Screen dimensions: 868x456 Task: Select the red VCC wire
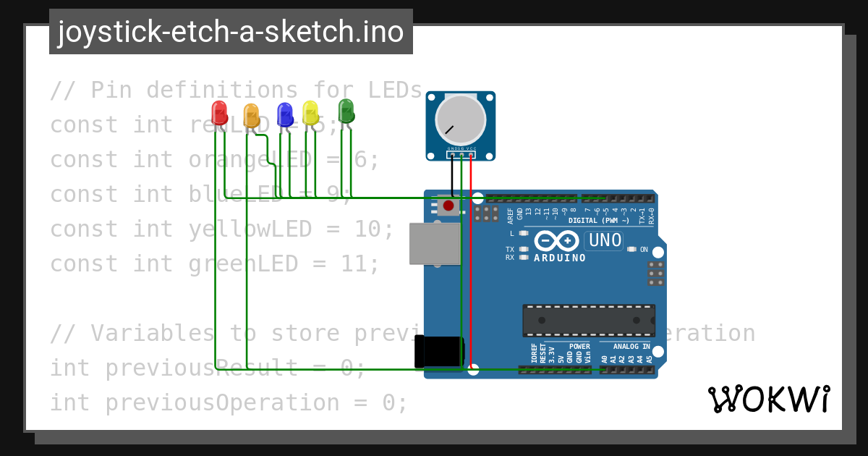point(471,261)
